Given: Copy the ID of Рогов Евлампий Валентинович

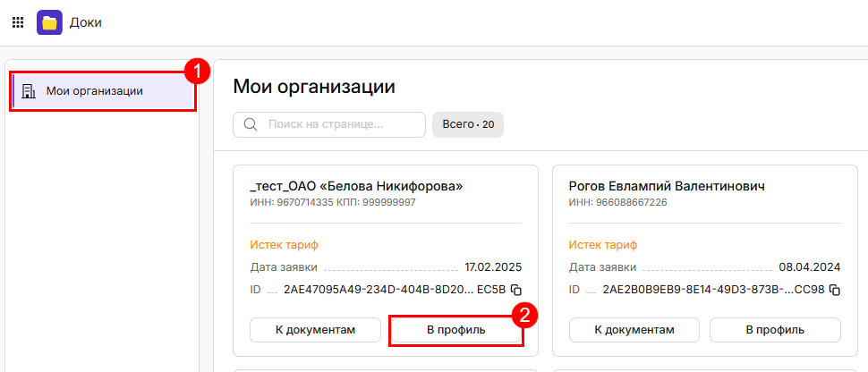Looking at the screenshot, I should coord(834,290).
